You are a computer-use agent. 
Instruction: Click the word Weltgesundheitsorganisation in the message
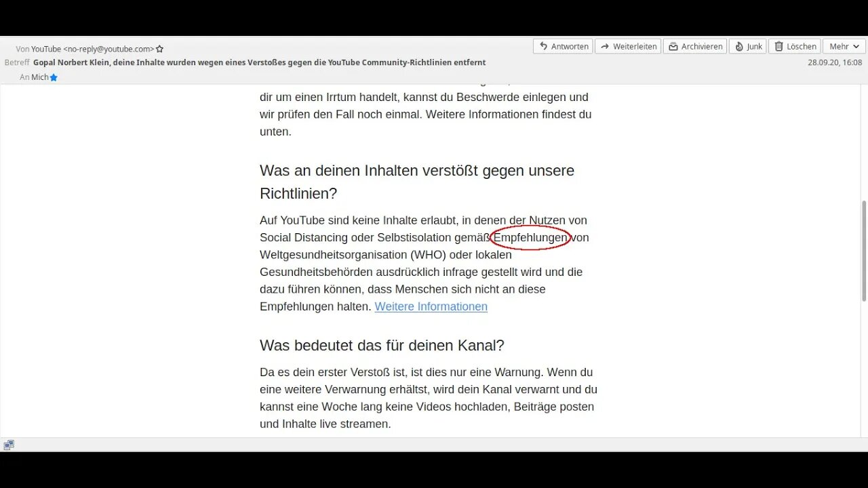click(x=333, y=255)
